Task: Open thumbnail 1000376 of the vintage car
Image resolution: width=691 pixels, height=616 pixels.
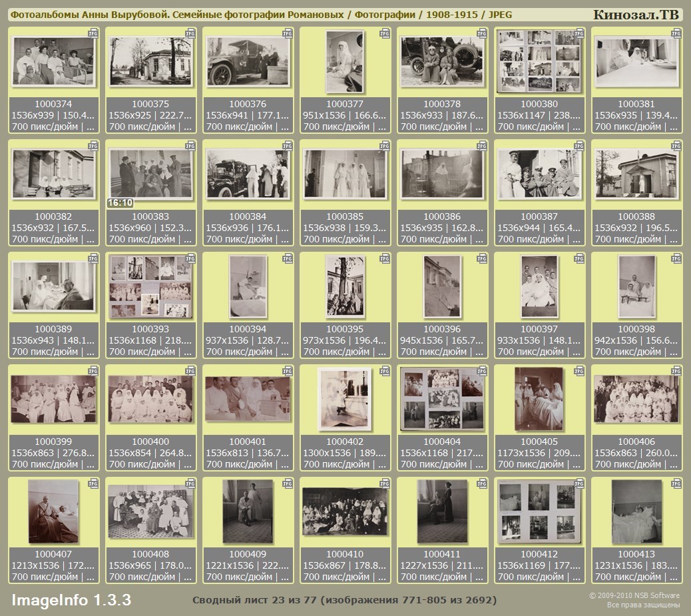Action: [248, 61]
